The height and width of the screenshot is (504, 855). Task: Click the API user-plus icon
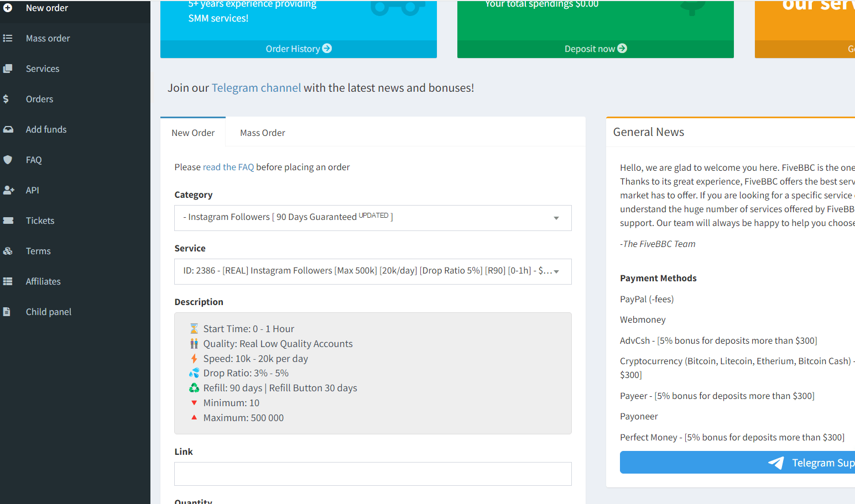tap(8, 191)
